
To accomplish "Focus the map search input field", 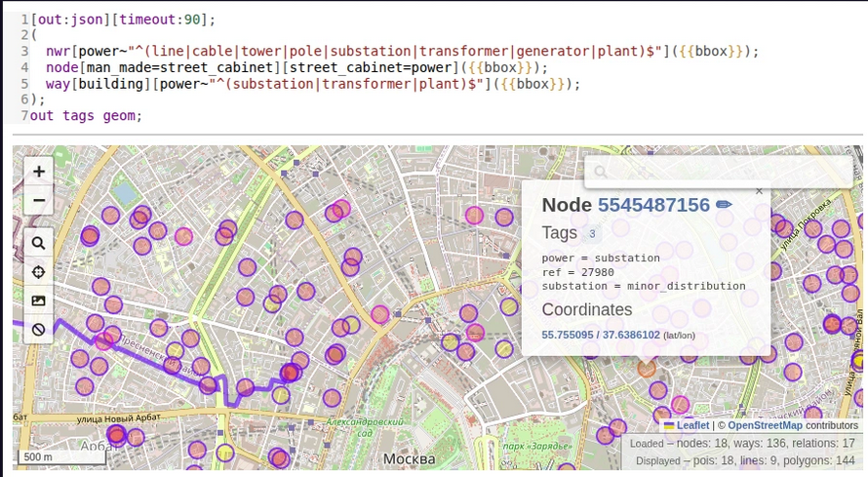I will pyautogui.click(x=719, y=172).
